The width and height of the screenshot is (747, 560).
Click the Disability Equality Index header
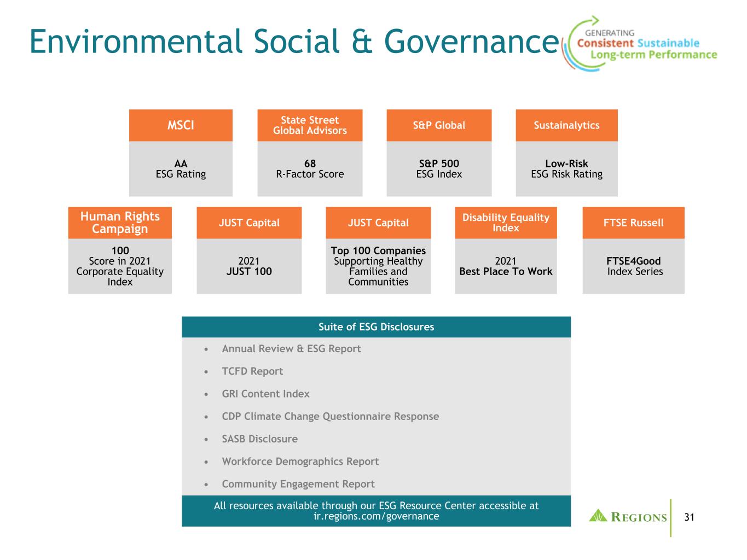[506, 223]
